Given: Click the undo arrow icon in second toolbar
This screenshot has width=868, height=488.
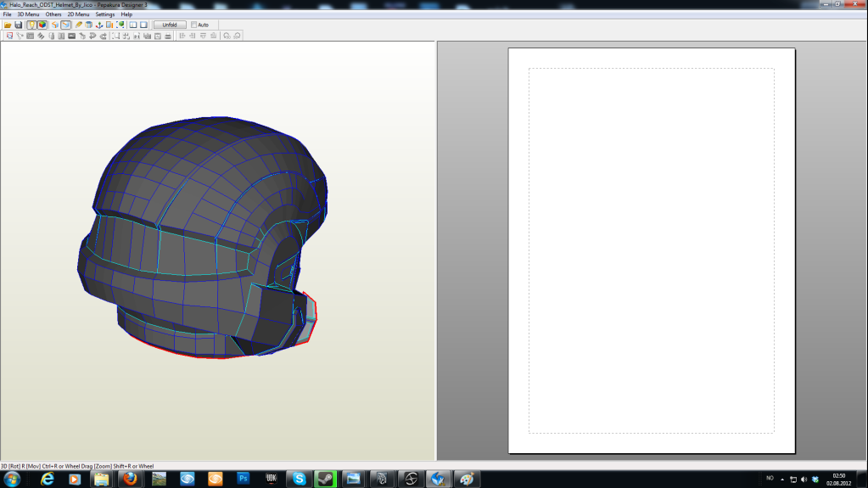Looking at the screenshot, I should [93, 36].
